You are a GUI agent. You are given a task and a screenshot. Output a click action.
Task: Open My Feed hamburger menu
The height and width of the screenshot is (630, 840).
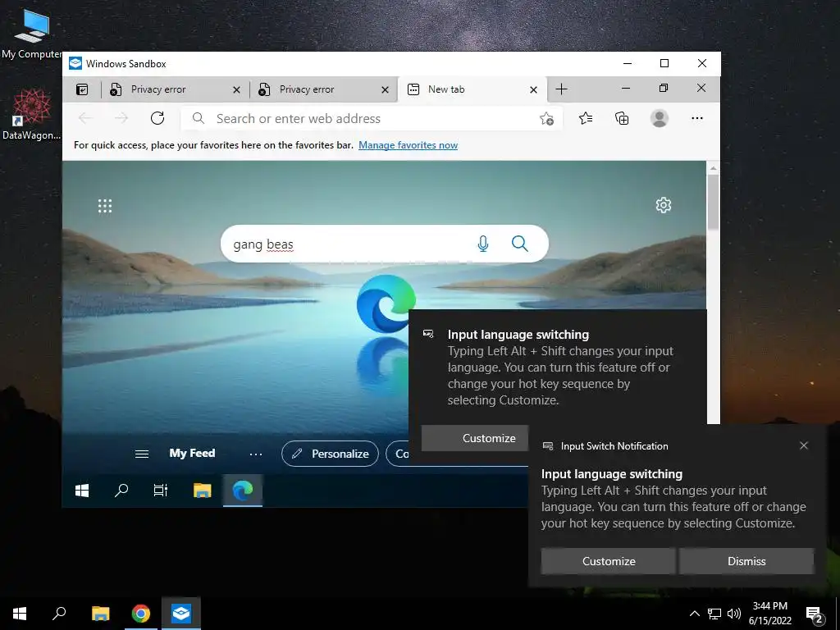tap(142, 454)
